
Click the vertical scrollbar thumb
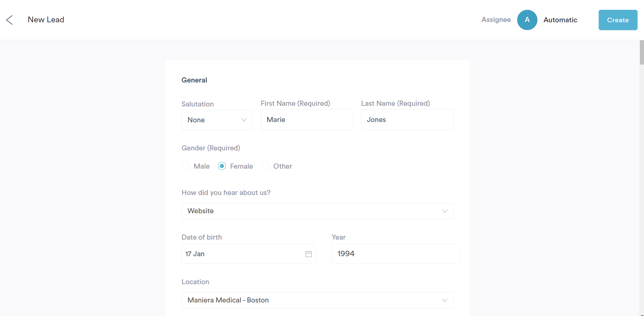(642, 52)
